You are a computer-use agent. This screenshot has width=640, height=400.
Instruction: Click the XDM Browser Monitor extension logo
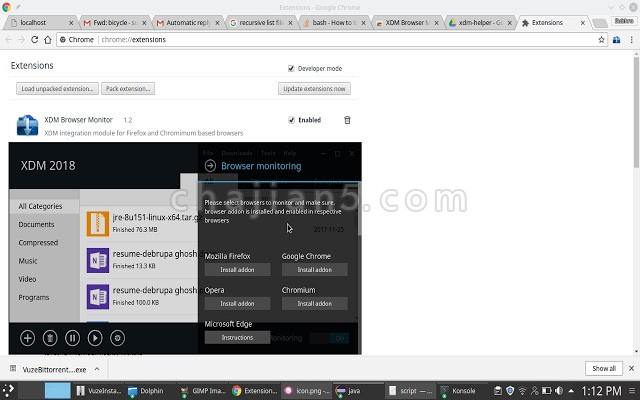[x=27, y=125]
